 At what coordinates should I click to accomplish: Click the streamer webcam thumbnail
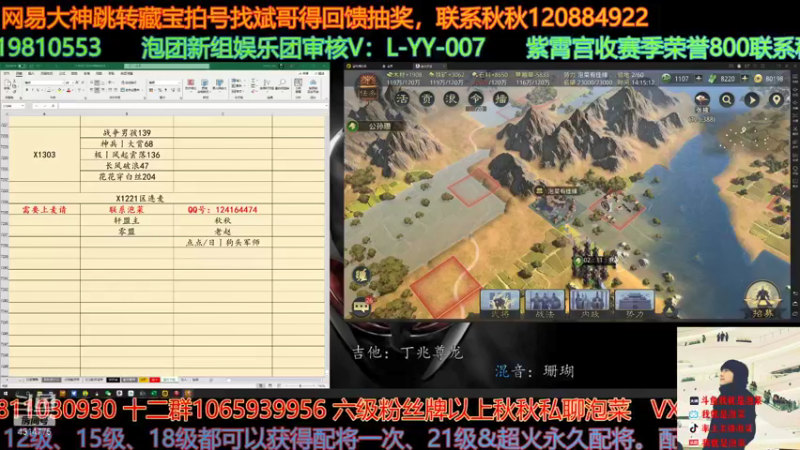738,388
